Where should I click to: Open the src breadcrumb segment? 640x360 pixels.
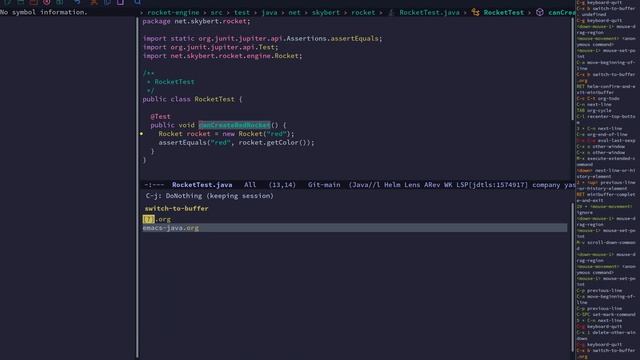[x=217, y=12]
